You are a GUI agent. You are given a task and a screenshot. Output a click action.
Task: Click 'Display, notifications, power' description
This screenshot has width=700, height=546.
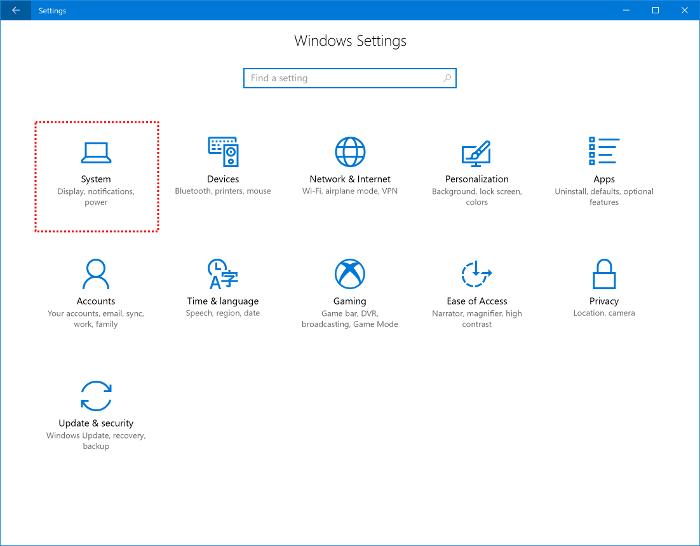click(x=96, y=197)
